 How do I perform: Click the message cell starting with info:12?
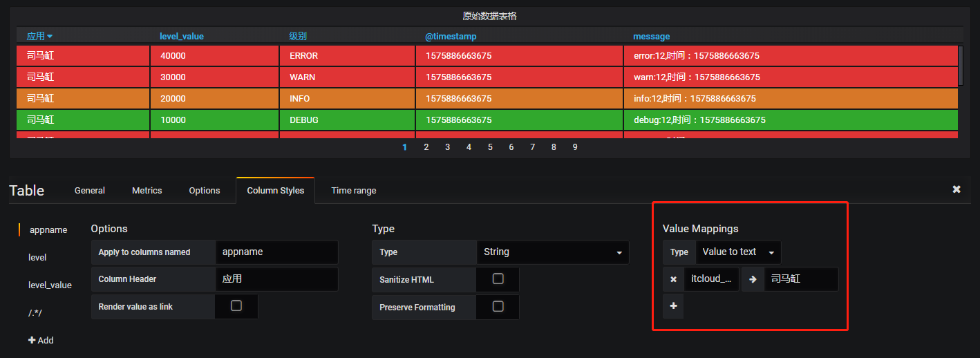791,98
